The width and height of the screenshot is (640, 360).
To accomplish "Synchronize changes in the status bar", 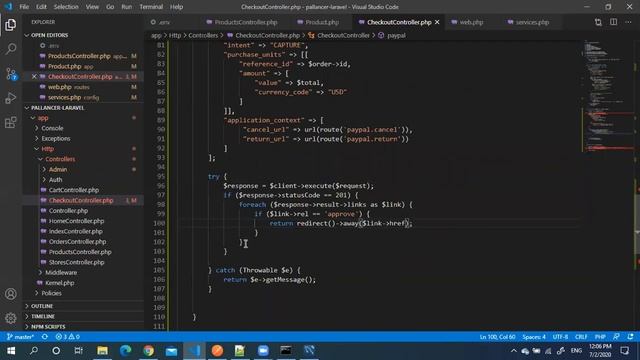I will tap(45, 337).
